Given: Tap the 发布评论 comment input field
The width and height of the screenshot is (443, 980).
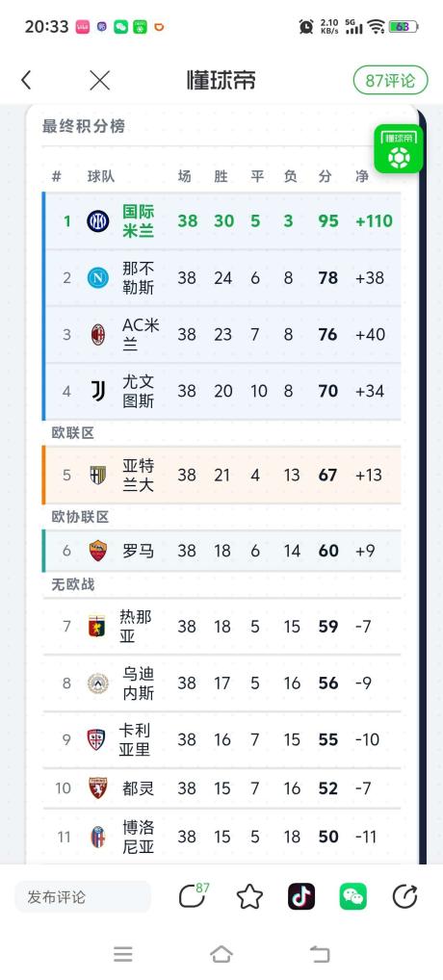Looking at the screenshot, I should click(83, 897).
